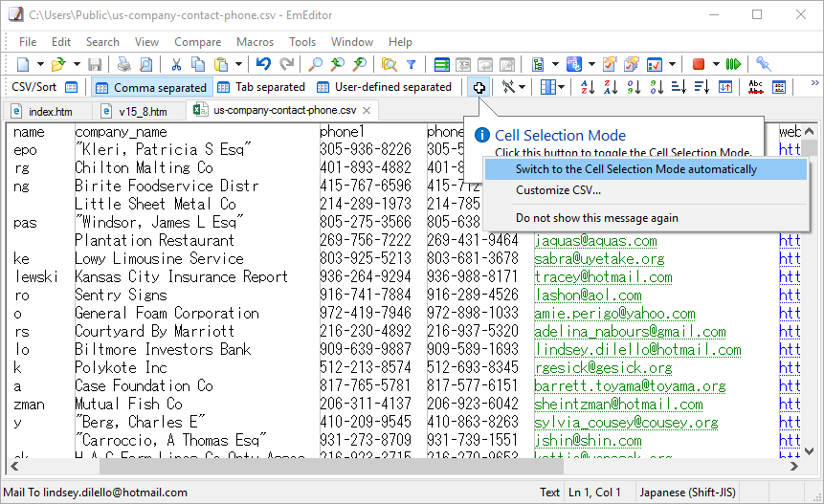Click the blue pushpin icon
This screenshot has height=504, width=824.
[763, 65]
